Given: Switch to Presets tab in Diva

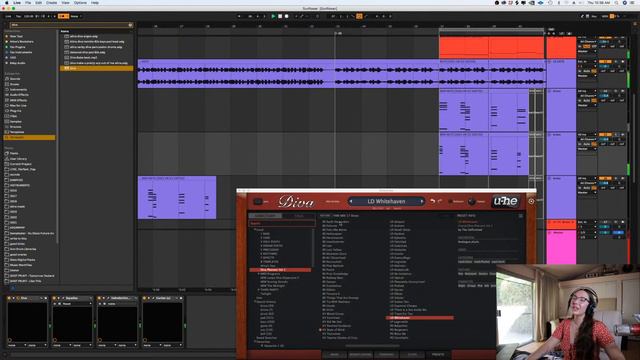Looking at the screenshot, I should (x=438, y=354).
